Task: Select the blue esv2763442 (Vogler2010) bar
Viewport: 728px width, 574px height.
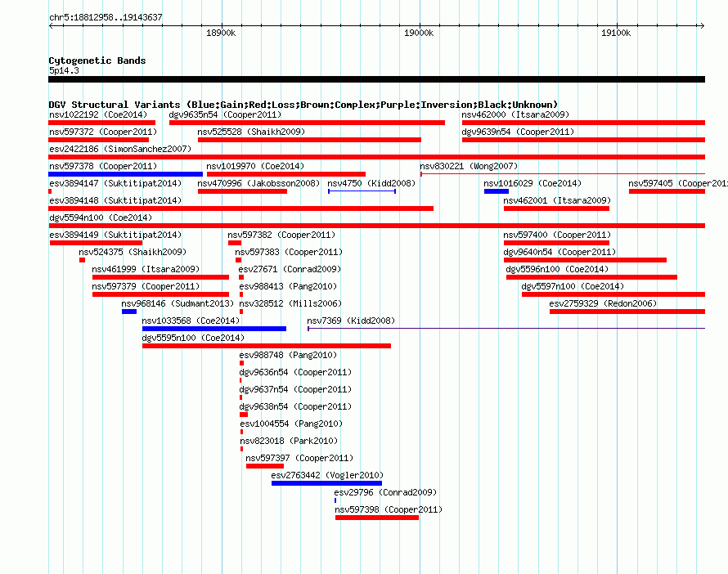Action: click(x=327, y=483)
